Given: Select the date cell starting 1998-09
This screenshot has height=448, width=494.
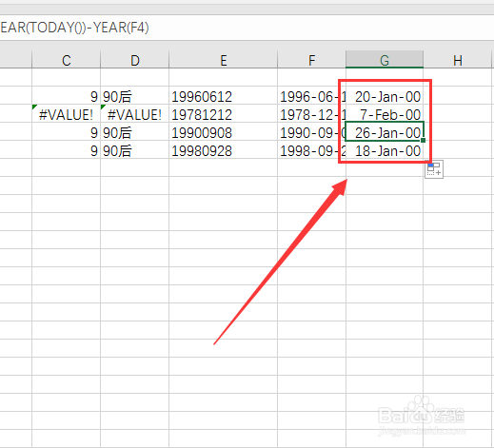Looking at the screenshot, I should [x=311, y=149].
